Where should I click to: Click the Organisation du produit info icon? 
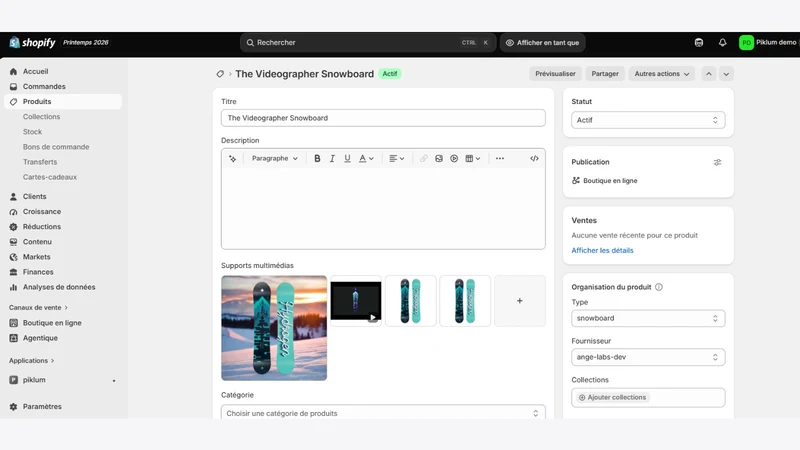pos(659,287)
